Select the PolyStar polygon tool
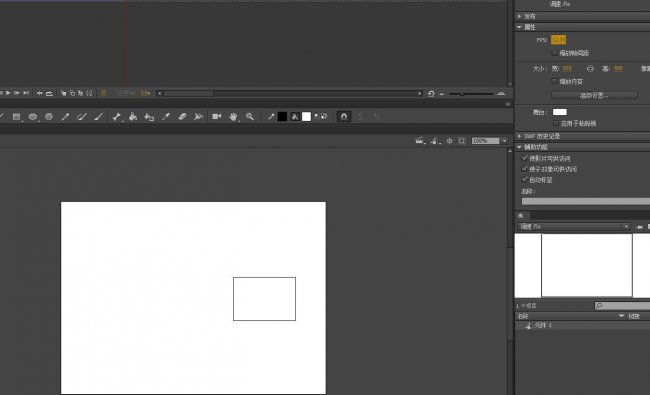 49,117
